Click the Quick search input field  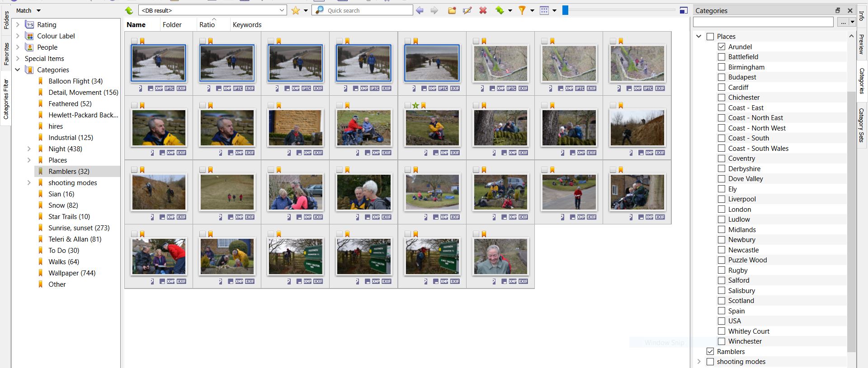[x=368, y=10]
